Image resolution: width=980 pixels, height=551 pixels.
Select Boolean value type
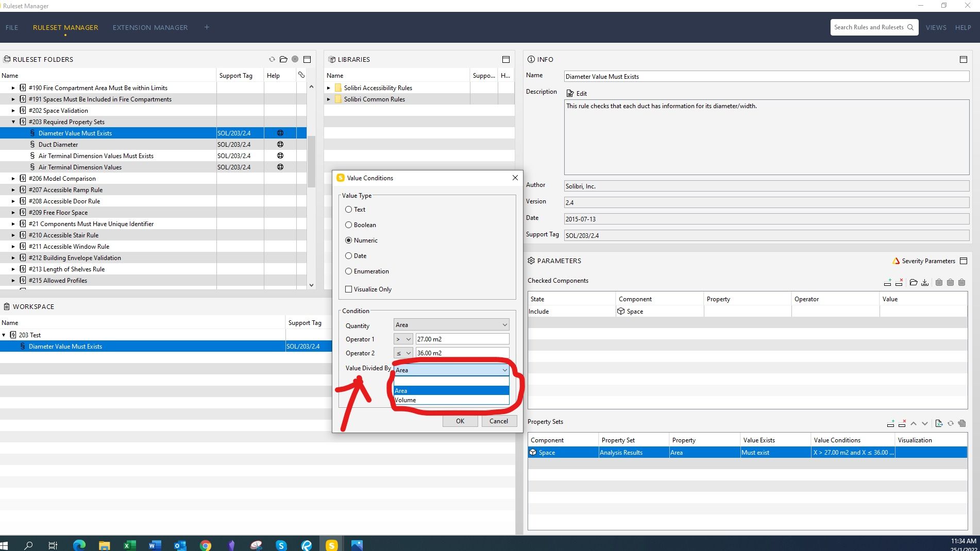pos(349,225)
